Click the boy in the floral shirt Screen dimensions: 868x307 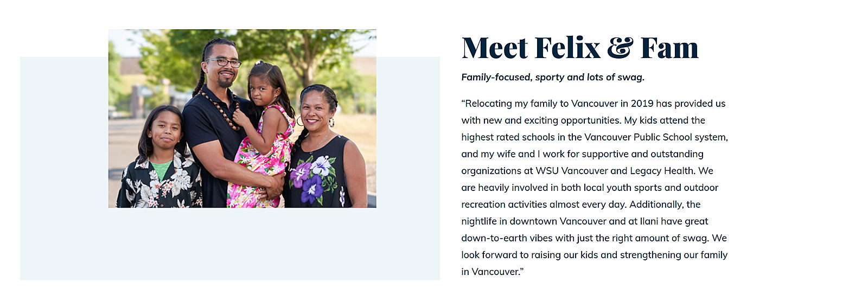point(160,163)
